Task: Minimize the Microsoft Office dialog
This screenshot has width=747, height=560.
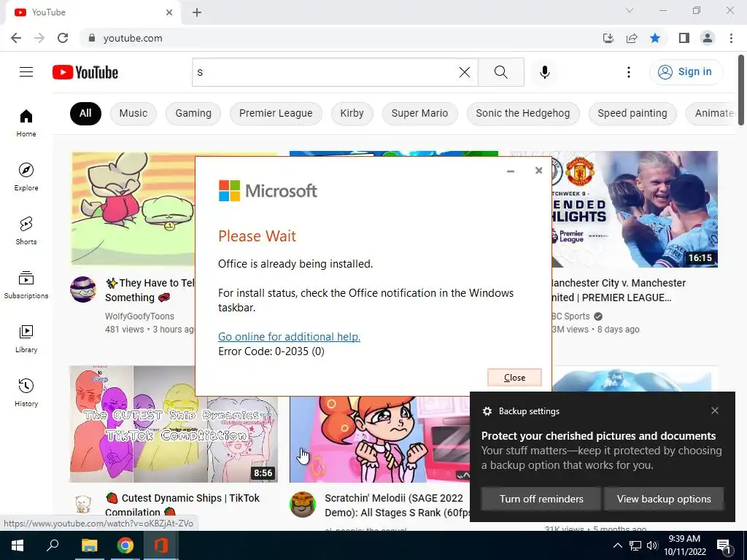Action: click(511, 171)
